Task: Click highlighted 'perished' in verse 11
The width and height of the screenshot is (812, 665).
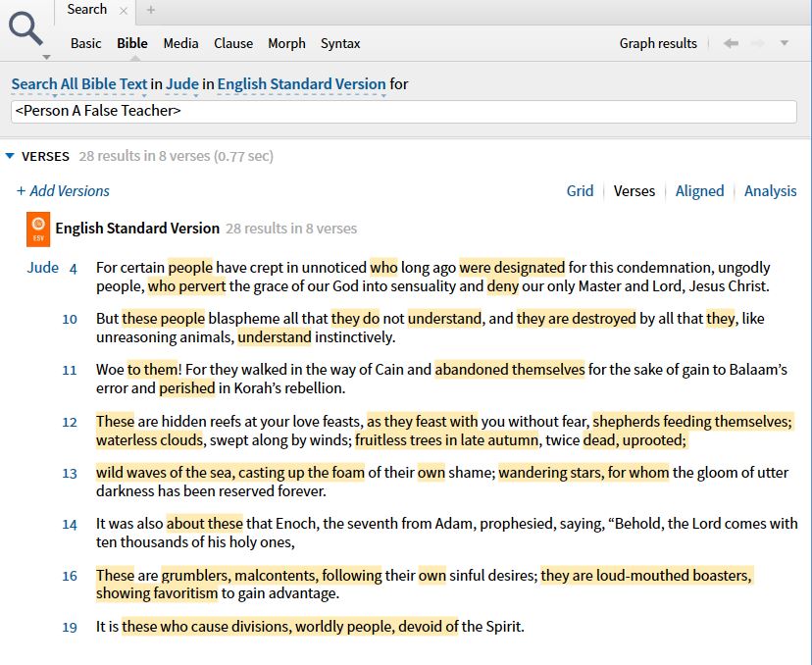Action: pos(187,388)
